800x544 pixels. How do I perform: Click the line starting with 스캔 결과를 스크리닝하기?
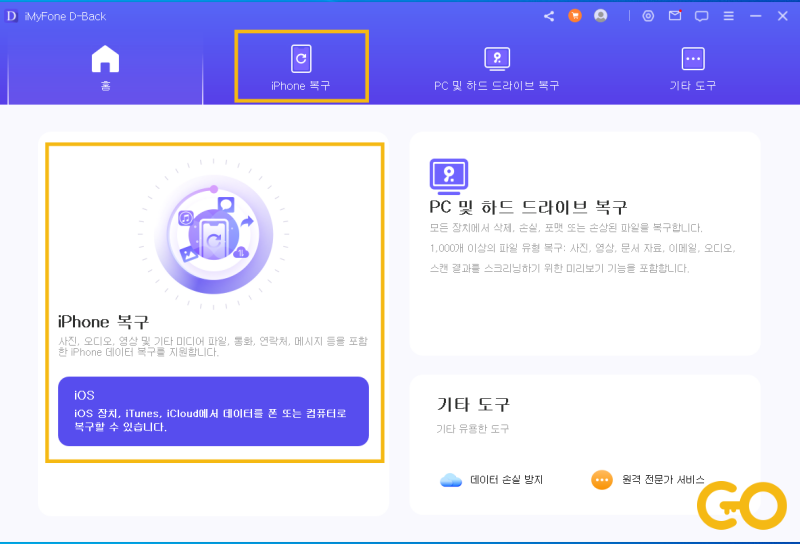(x=559, y=268)
